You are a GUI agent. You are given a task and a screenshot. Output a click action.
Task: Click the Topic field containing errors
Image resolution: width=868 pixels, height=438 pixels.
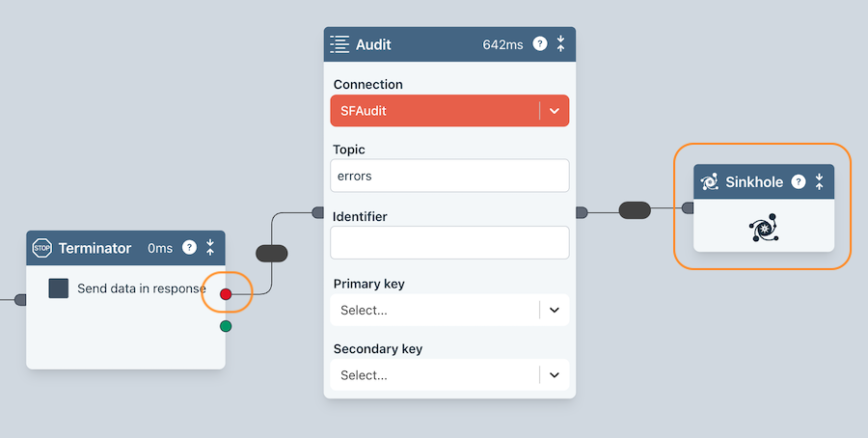(x=449, y=176)
